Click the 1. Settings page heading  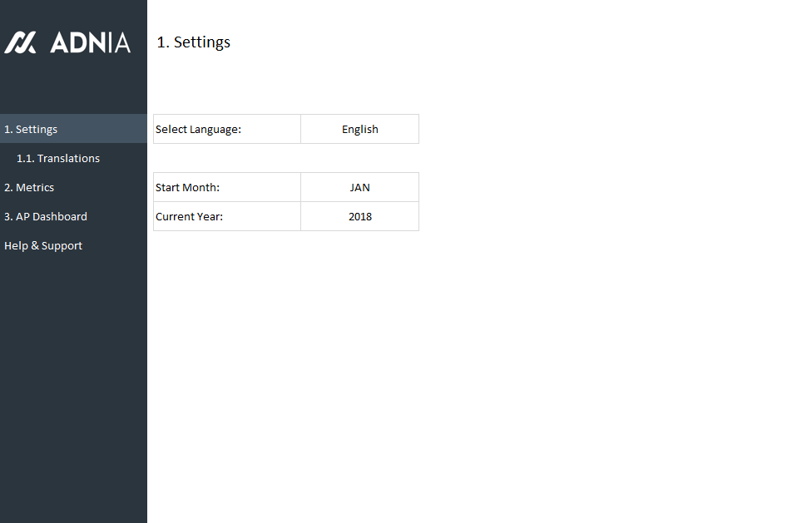[x=194, y=42]
